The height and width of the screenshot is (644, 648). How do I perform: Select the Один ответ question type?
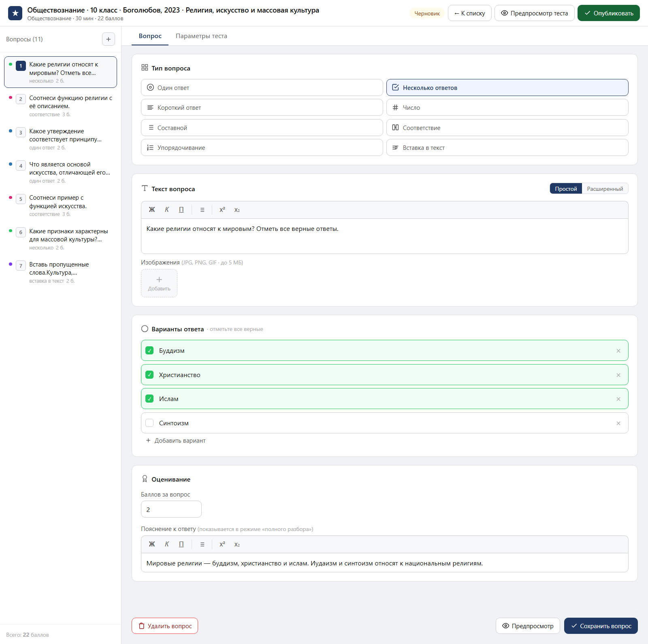click(x=262, y=87)
